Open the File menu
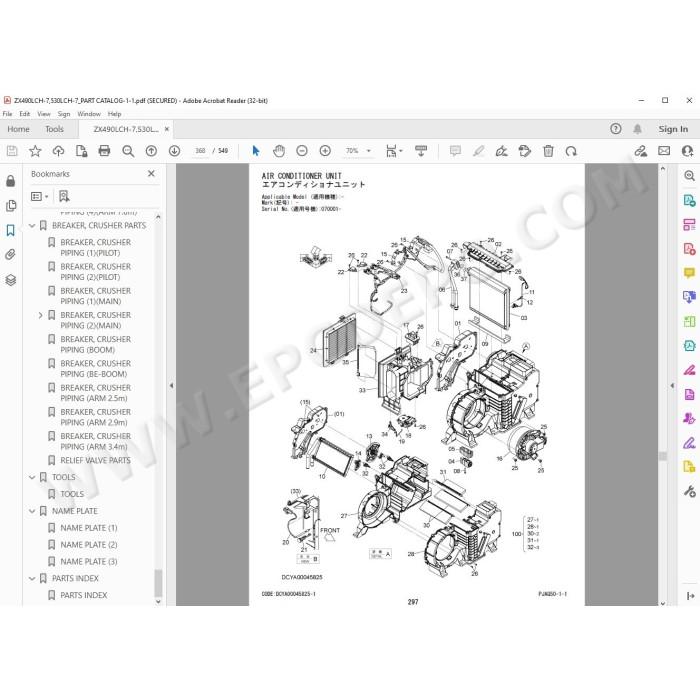This screenshot has height=700, width=700. (8, 114)
